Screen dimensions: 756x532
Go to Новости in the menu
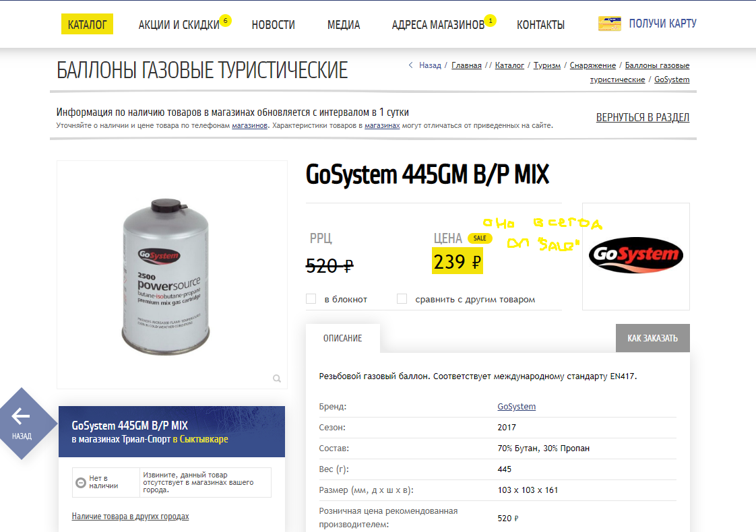[274, 24]
